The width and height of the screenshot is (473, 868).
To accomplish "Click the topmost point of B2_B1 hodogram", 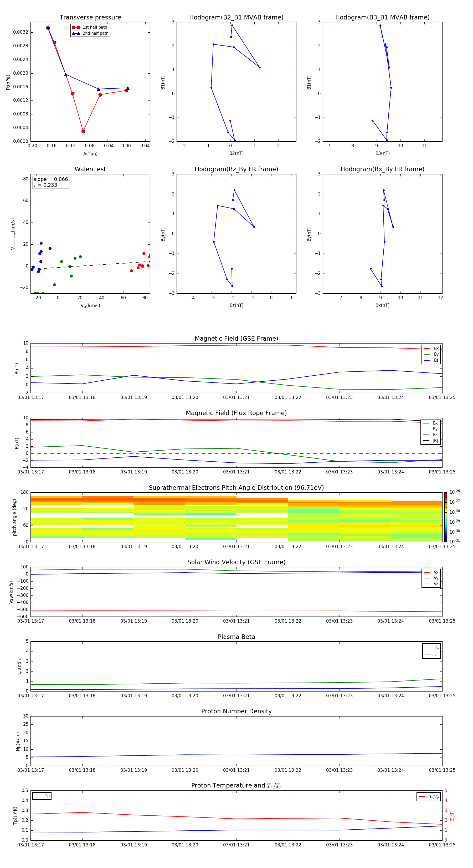I will pos(232,25).
